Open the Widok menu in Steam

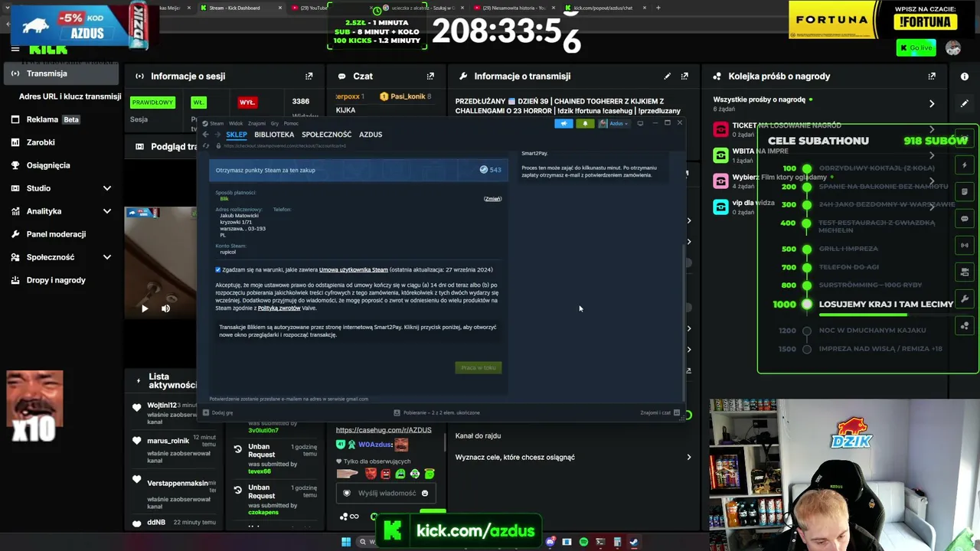[236, 123]
